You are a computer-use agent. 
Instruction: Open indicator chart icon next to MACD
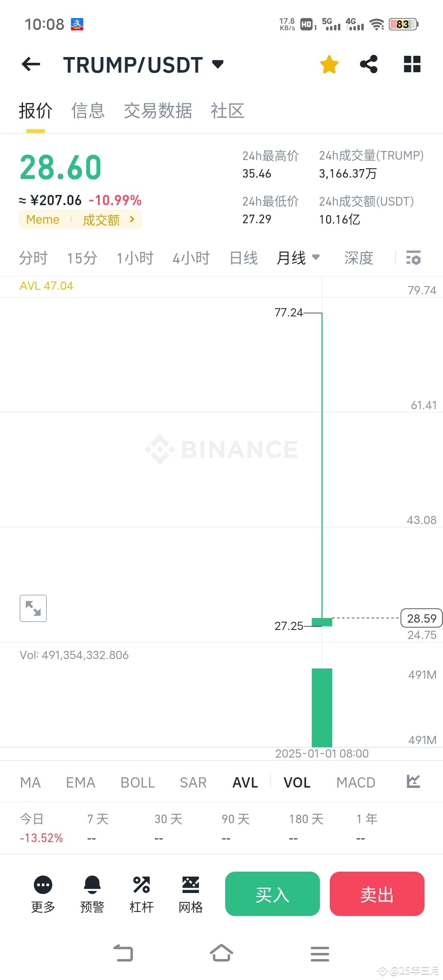(413, 781)
